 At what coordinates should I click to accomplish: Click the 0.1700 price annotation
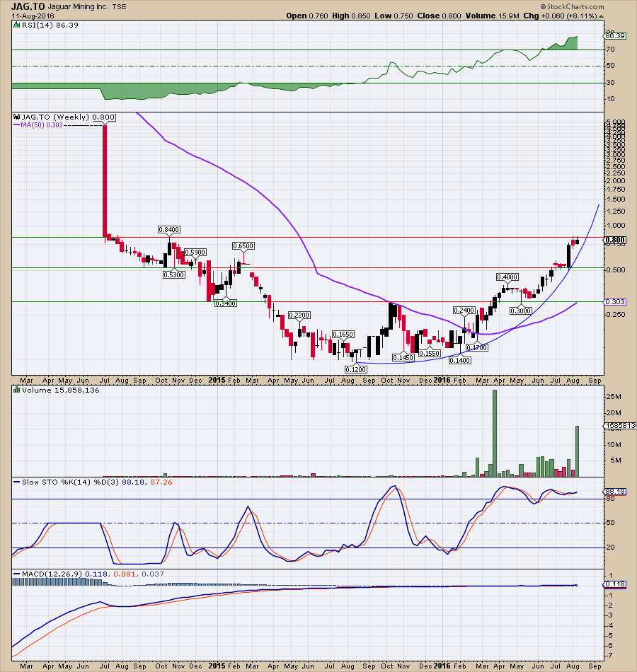pyautogui.click(x=477, y=347)
